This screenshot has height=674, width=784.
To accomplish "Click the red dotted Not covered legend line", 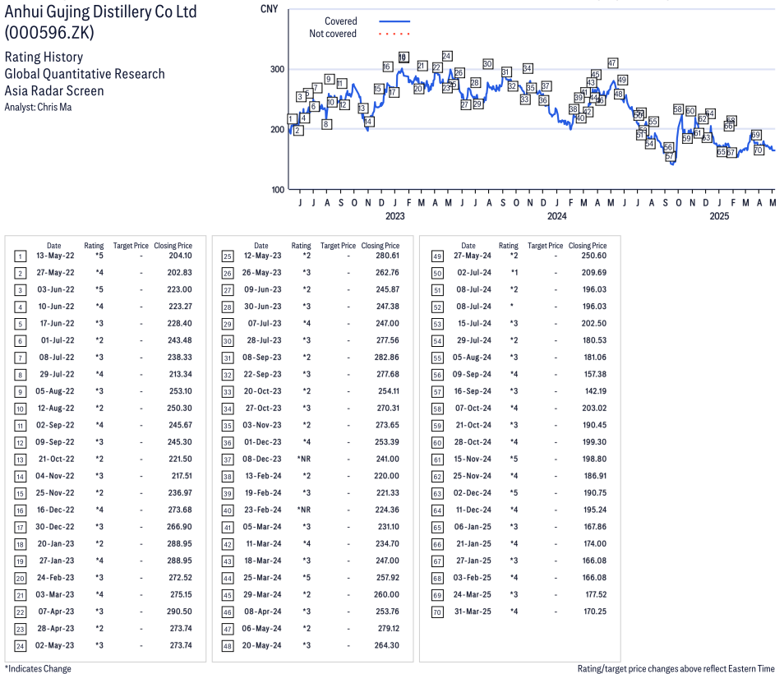I will 394,34.
